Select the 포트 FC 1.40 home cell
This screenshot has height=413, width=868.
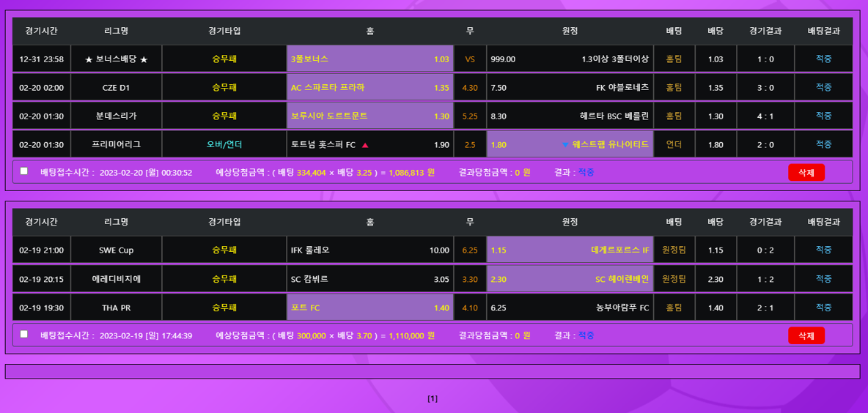369,308
